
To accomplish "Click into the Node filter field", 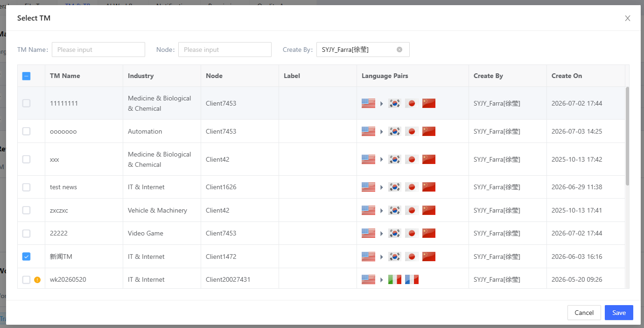I will [225, 50].
